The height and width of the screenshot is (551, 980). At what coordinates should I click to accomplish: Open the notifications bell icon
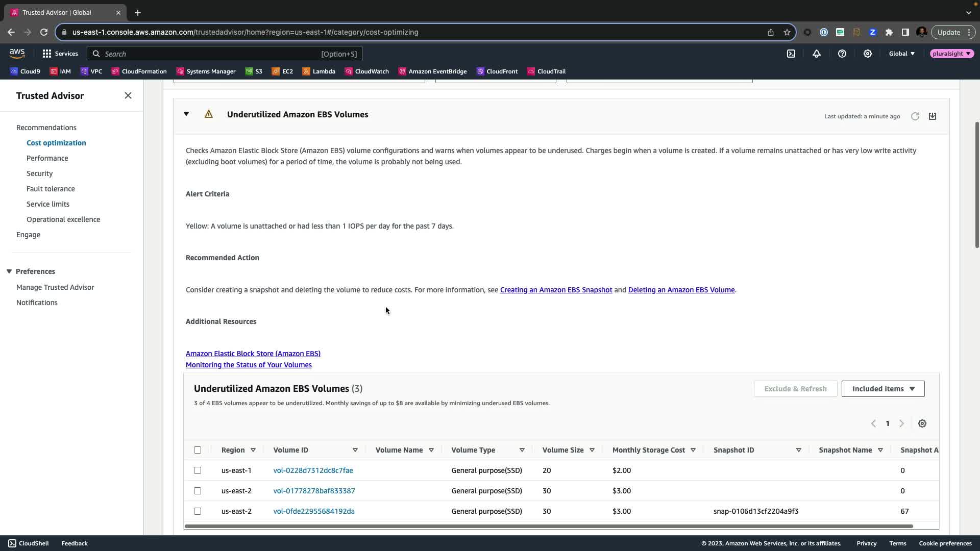pyautogui.click(x=817, y=54)
